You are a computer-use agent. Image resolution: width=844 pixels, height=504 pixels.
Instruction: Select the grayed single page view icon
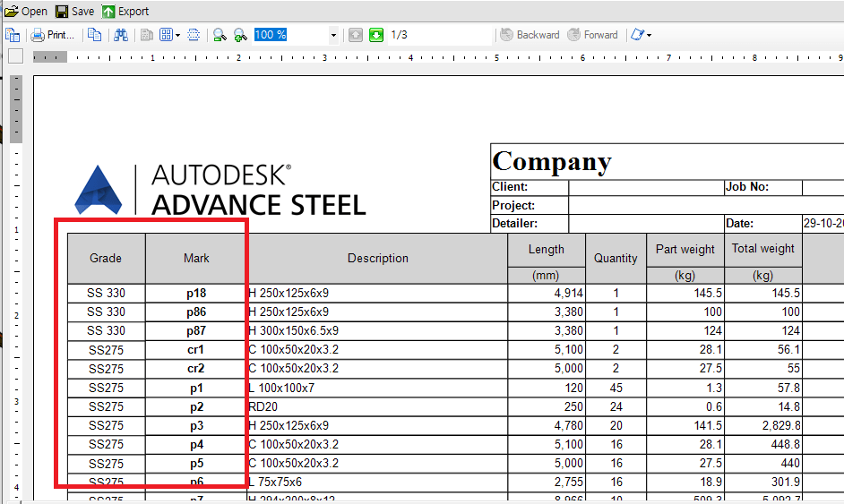(146, 35)
